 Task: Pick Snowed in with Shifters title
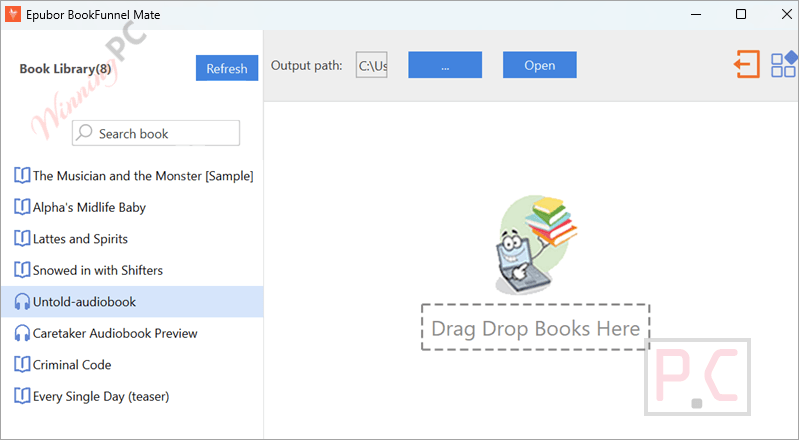tap(98, 270)
